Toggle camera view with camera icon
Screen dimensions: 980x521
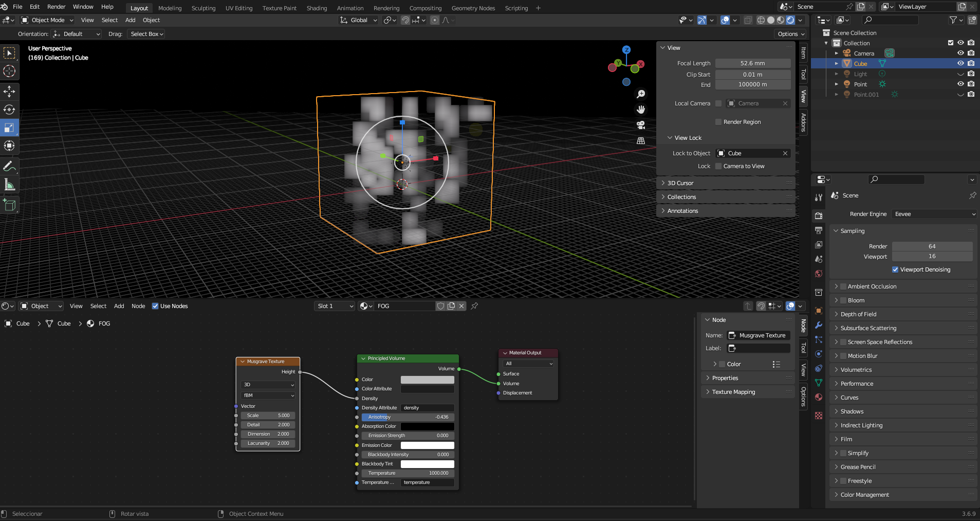click(x=641, y=125)
